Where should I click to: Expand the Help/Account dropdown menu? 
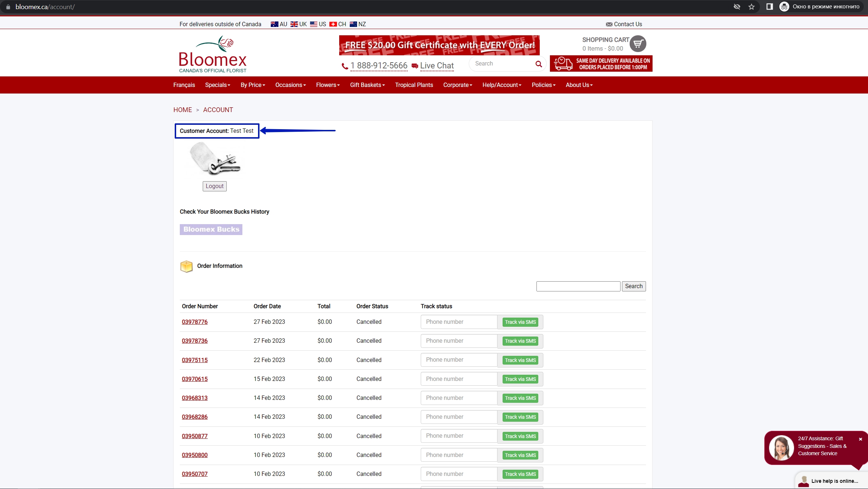pyautogui.click(x=502, y=85)
